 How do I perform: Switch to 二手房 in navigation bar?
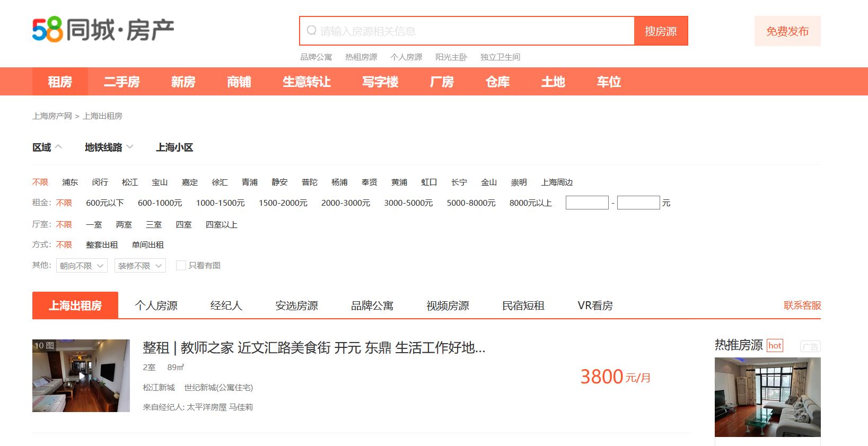pos(121,82)
